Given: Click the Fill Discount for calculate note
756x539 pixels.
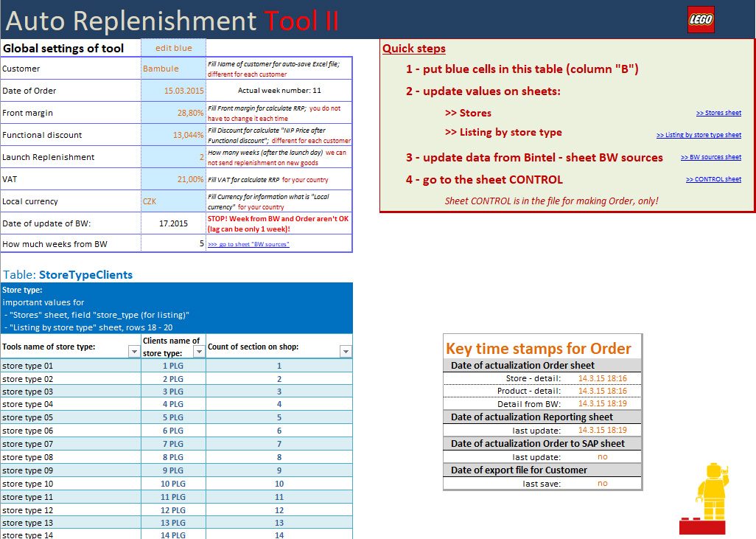Looking at the screenshot, I should coord(279,136).
